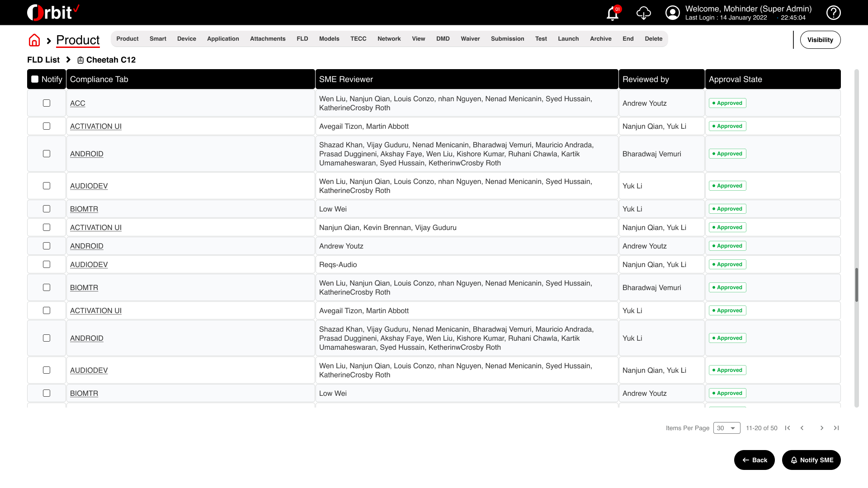The width and height of the screenshot is (868, 488).
Task: Click the Visibility button
Action: [x=820, y=40]
